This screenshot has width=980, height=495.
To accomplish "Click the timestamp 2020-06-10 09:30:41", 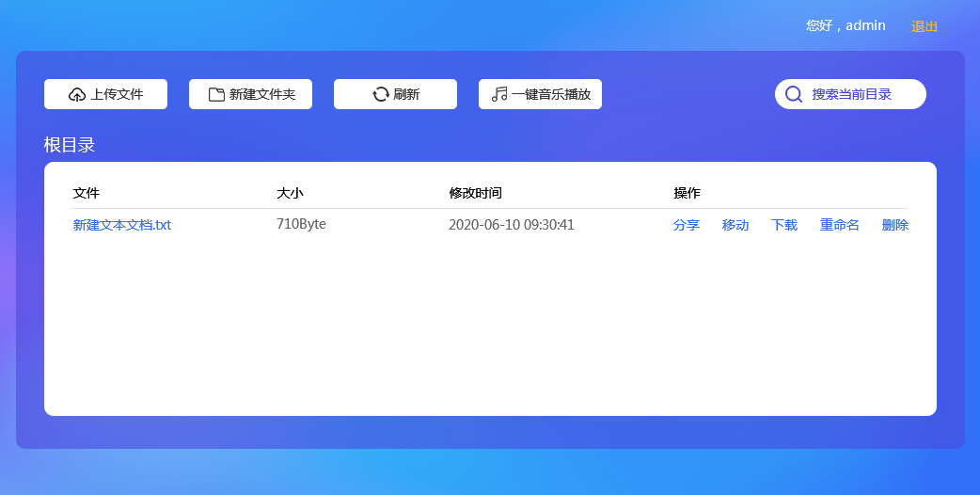I will (512, 225).
